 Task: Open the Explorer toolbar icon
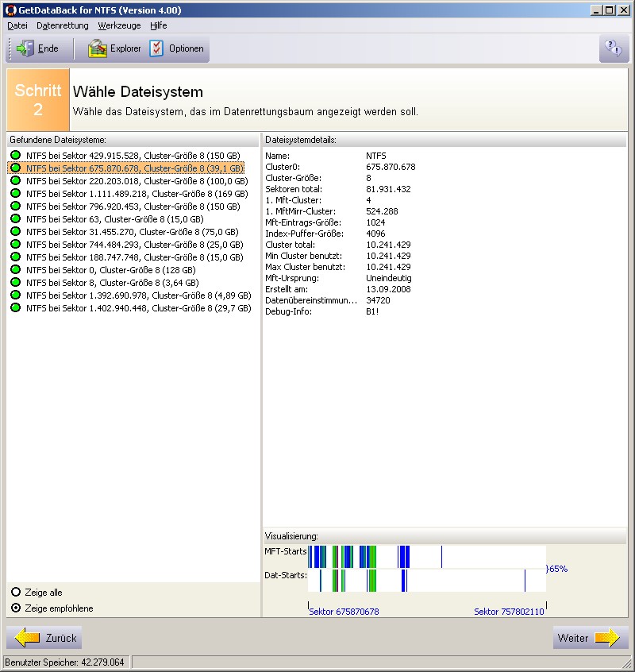97,48
